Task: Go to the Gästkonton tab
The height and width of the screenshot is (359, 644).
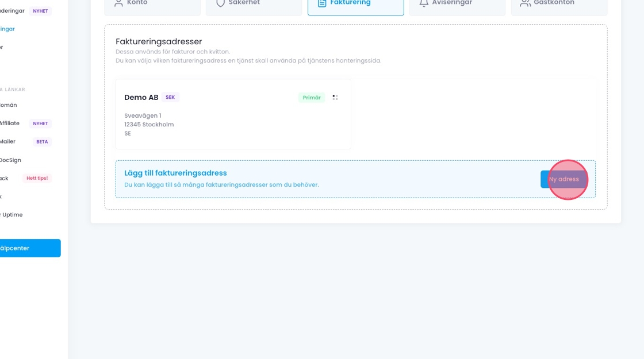Action: pos(559,5)
